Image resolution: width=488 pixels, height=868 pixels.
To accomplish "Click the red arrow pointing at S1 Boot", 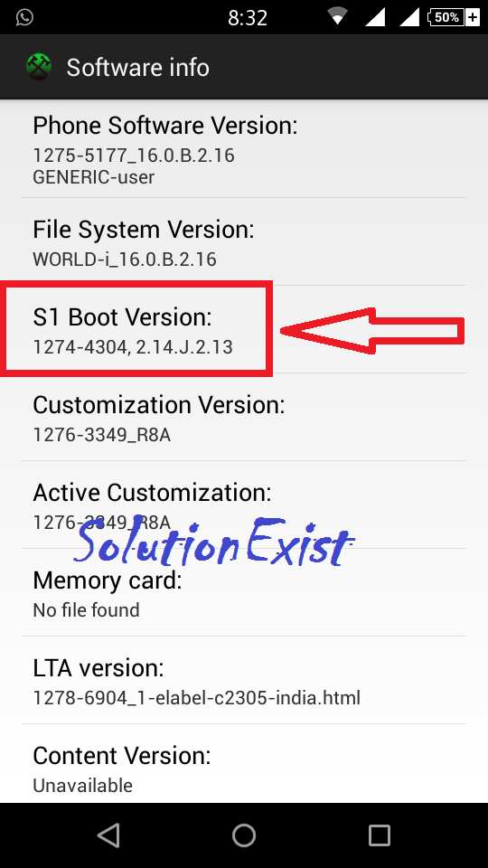I will click(372, 331).
